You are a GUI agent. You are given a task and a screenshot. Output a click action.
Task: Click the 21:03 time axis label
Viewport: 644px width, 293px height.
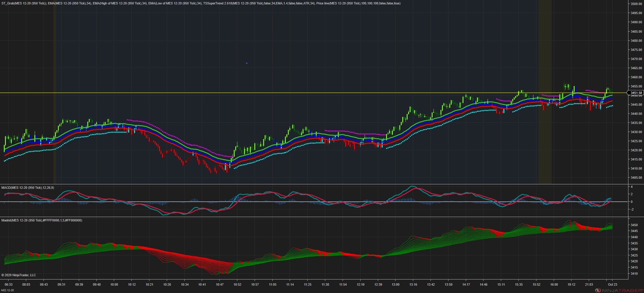(x=589, y=284)
